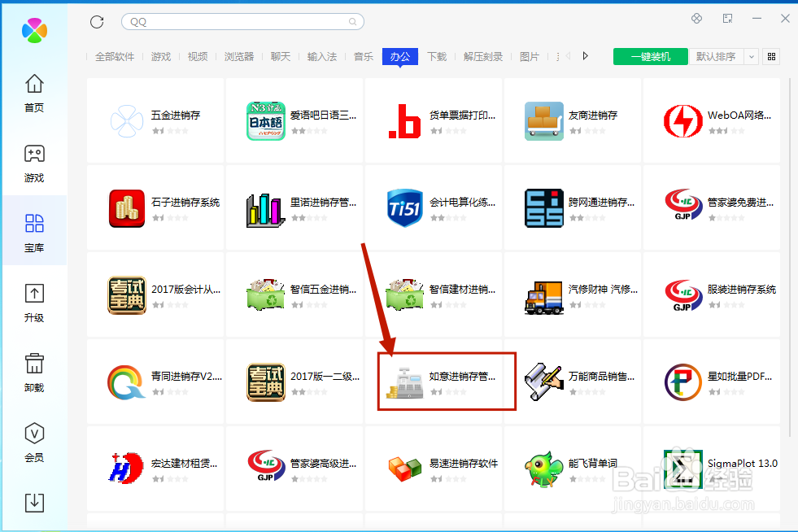The image size is (798, 532).
Task: Open 里诺进销存管 bar chart icon
Action: point(266,210)
